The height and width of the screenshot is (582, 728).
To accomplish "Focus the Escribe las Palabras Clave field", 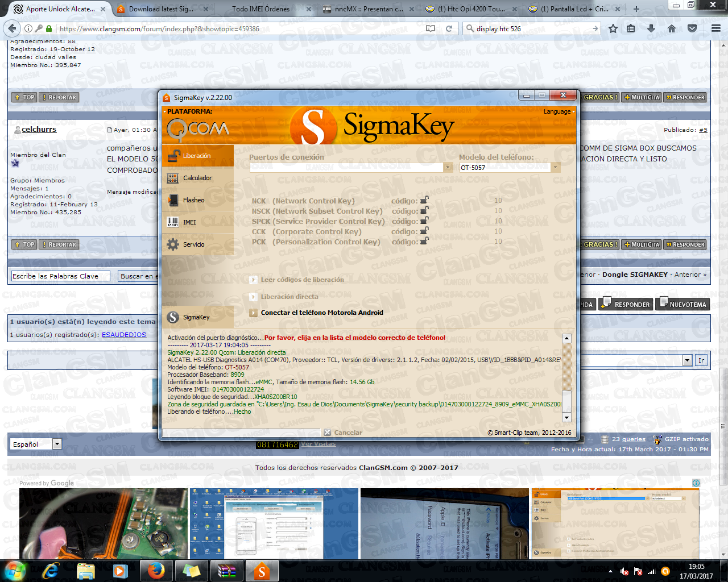I will pyautogui.click(x=61, y=276).
